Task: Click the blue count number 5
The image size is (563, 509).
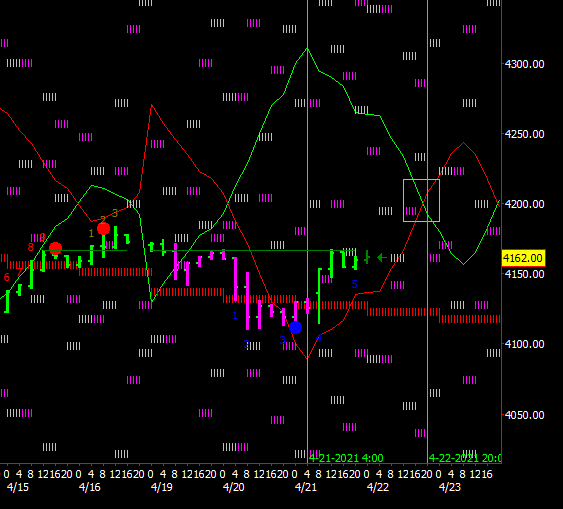Action: pos(354,284)
